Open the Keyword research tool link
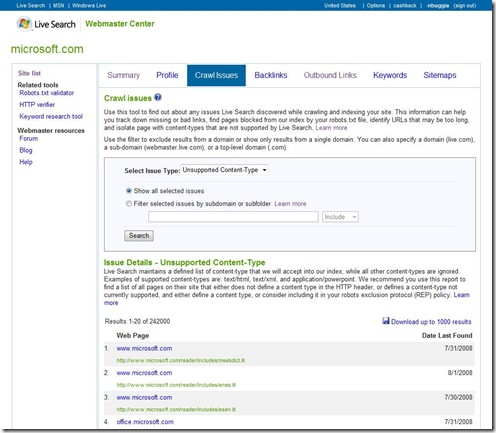 pyautogui.click(x=51, y=117)
